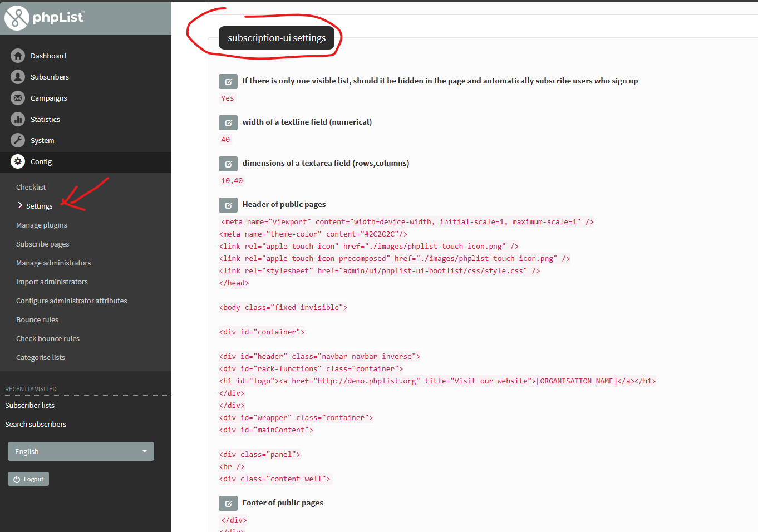Open Subscribe pages
Viewport: 758px width, 532px height.
click(x=43, y=244)
